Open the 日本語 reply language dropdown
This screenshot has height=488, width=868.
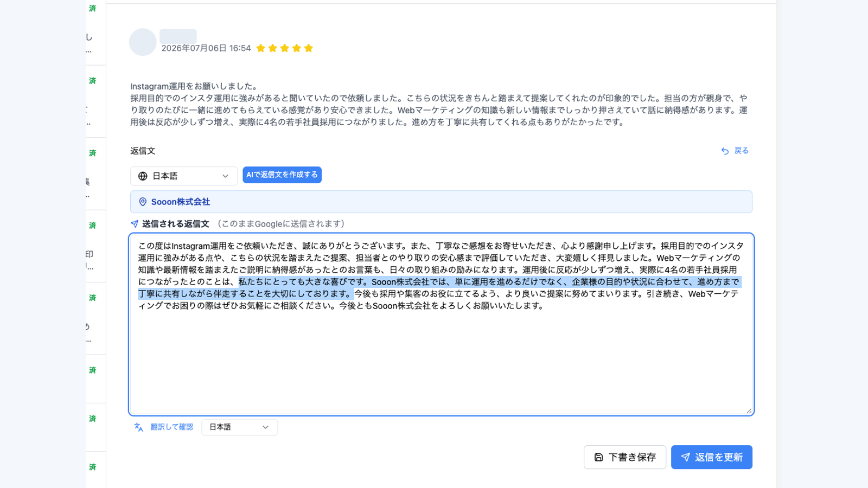coord(184,176)
